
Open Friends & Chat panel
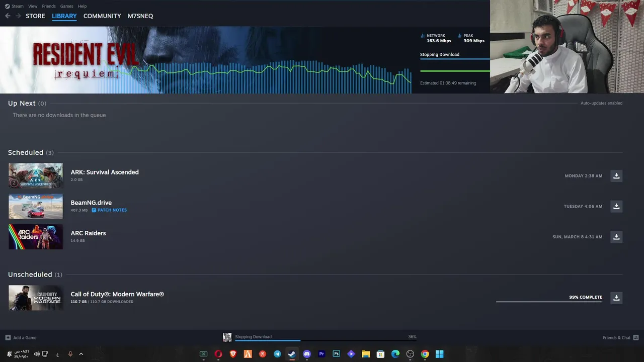[621, 337]
